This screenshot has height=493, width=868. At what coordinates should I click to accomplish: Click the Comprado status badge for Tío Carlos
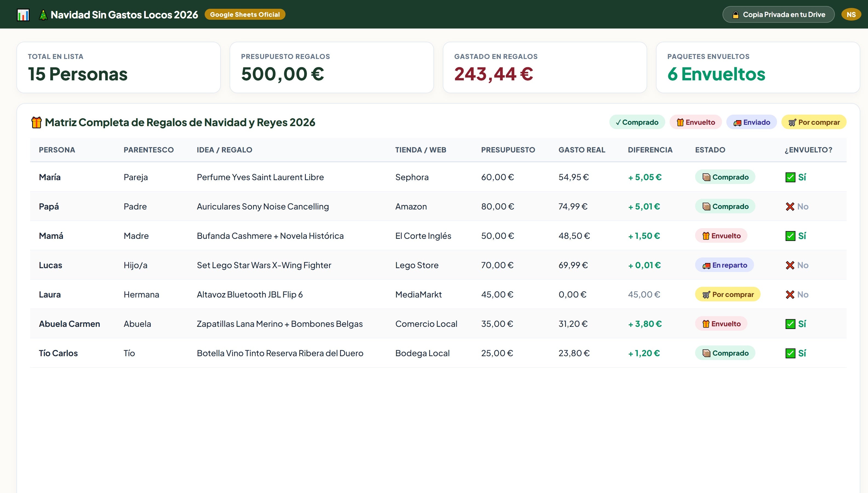click(x=725, y=353)
